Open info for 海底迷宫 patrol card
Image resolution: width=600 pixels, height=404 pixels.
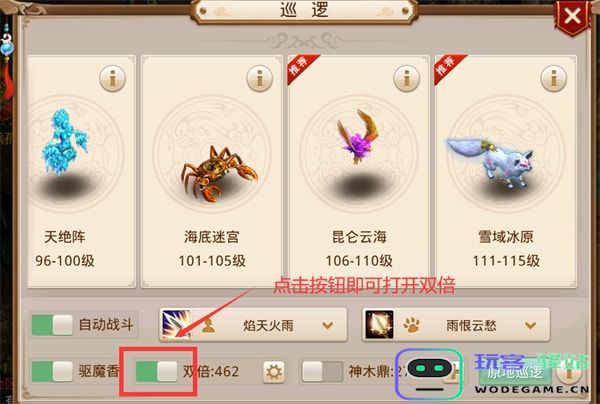point(259,78)
